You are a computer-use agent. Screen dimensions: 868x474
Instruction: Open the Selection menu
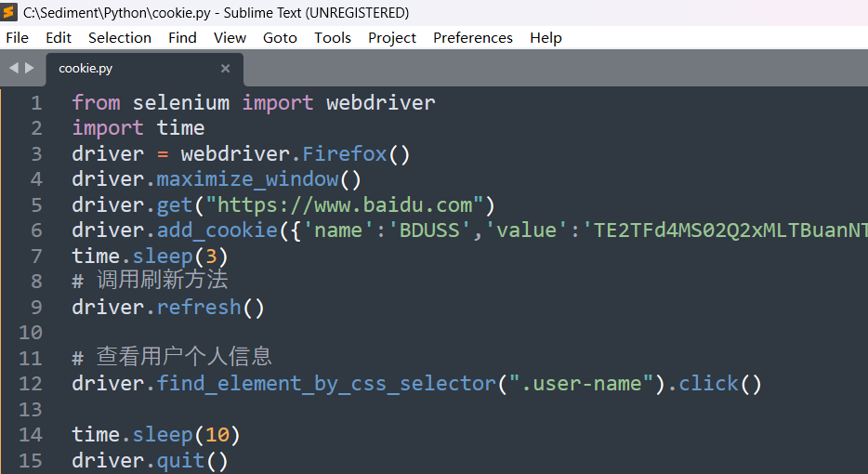[x=120, y=37]
